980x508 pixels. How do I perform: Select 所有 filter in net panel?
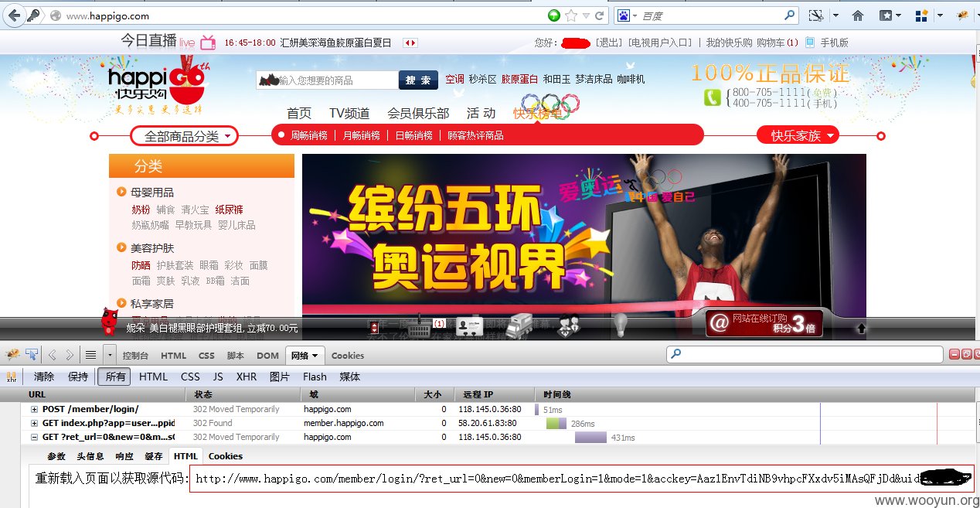tap(114, 377)
